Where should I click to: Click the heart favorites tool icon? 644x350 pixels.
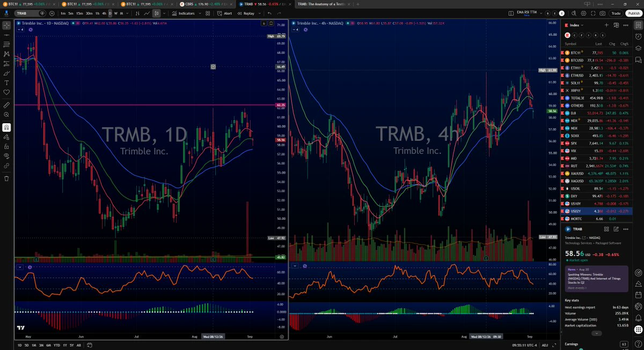6,92
